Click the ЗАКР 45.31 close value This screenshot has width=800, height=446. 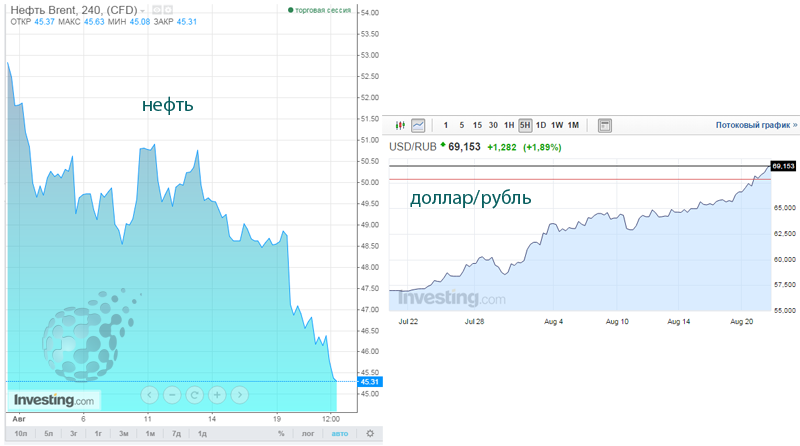[187, 21]
